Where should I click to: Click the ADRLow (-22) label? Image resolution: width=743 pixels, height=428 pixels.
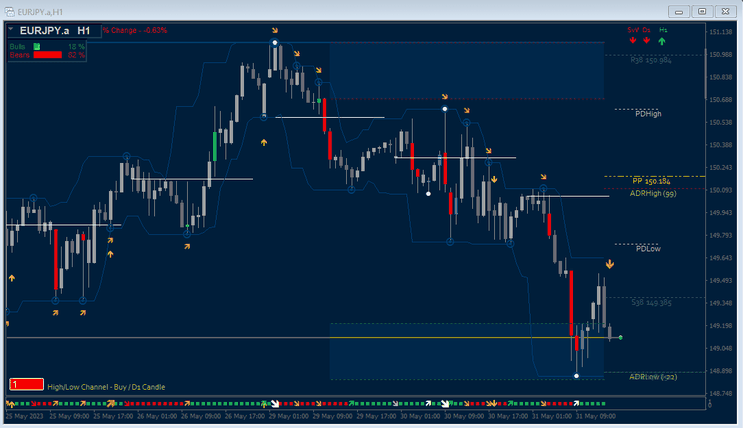[x=653, y=377]
